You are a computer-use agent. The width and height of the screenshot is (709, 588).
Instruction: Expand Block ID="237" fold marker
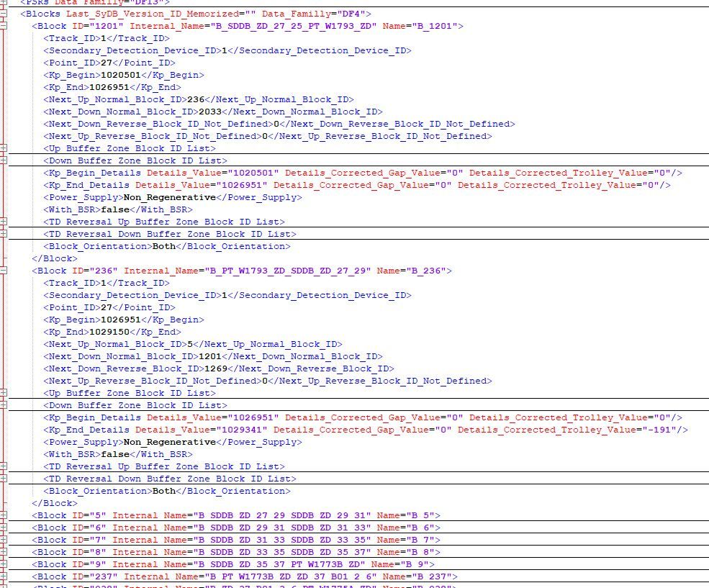coord(4,576)
